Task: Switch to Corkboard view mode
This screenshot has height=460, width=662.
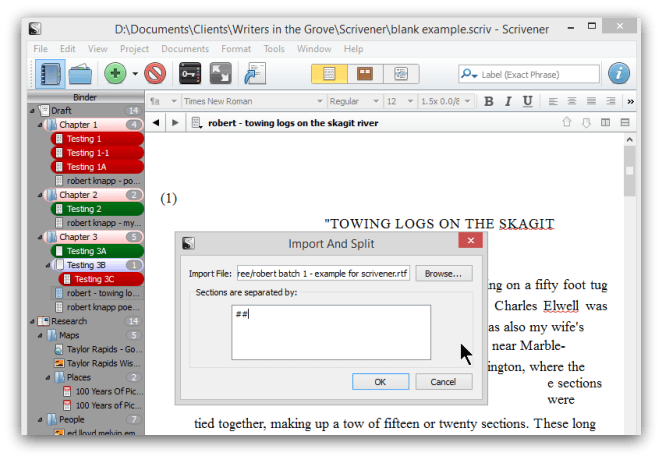Action: pos(365,74)
